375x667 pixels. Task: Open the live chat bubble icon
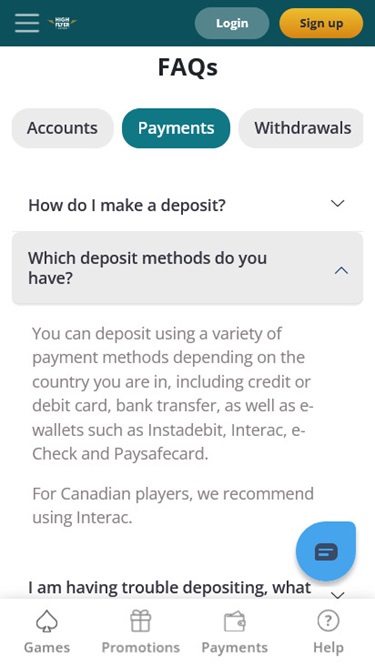point(326,552)
